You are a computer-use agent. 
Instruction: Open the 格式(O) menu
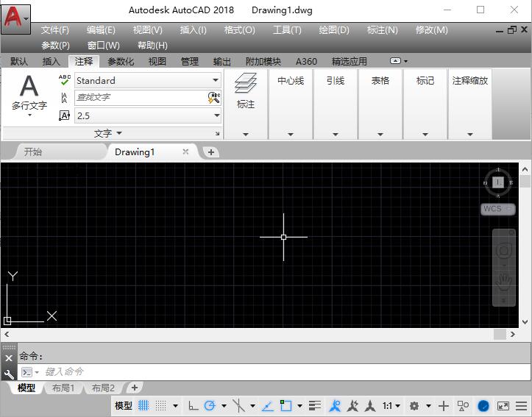point(239,30)
